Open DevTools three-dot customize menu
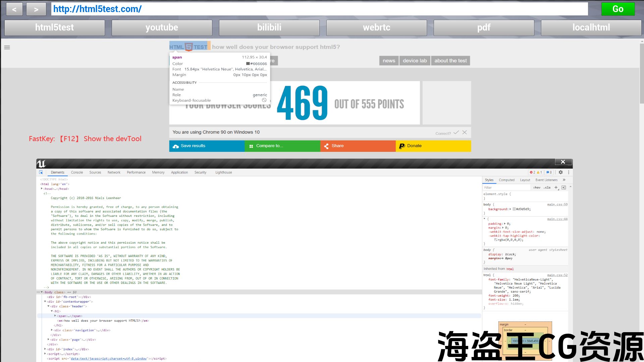644x362 pixels. tap(569, 172)
